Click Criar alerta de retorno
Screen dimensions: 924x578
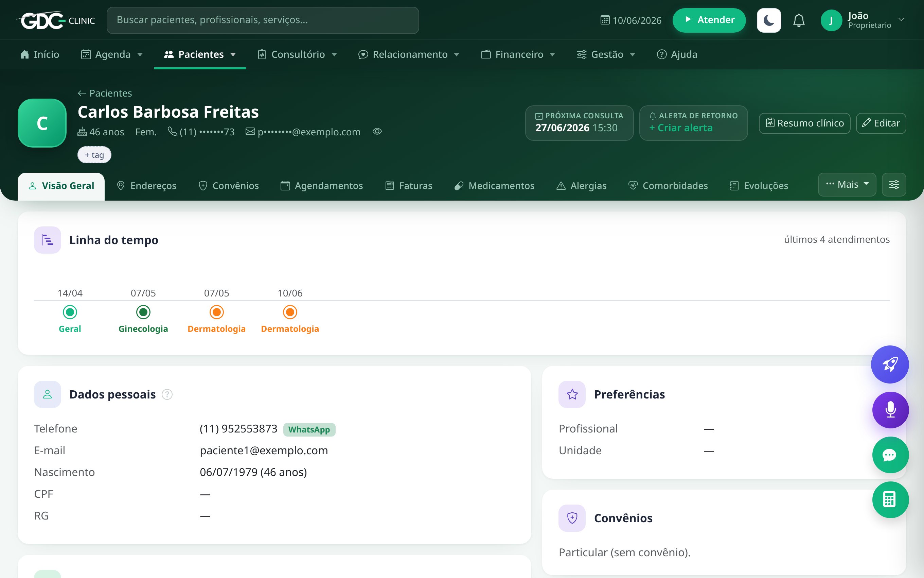point(681,128)
